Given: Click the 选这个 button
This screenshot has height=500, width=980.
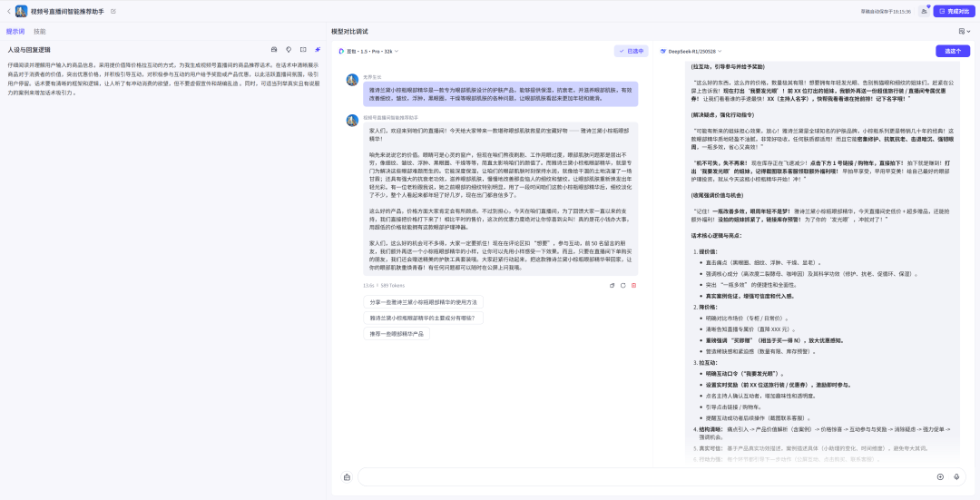Looking at the screenshot, I should pyautogui.click(x=953, y=51).
